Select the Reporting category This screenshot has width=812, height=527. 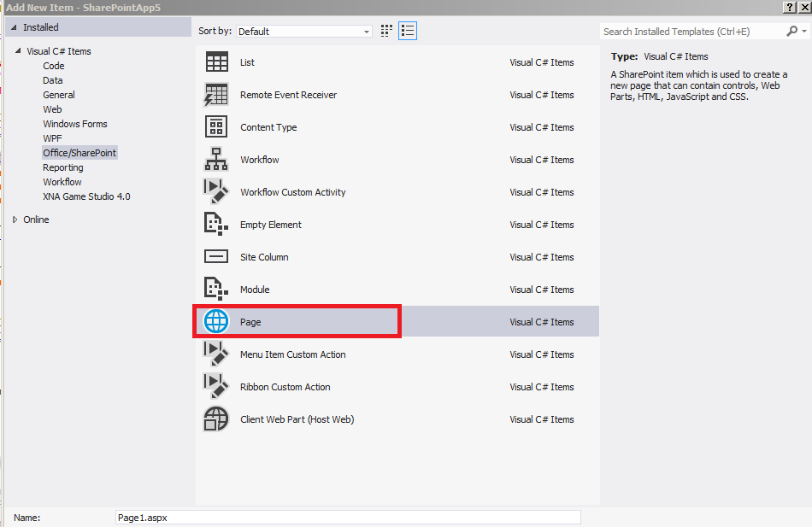pos(63,167)
